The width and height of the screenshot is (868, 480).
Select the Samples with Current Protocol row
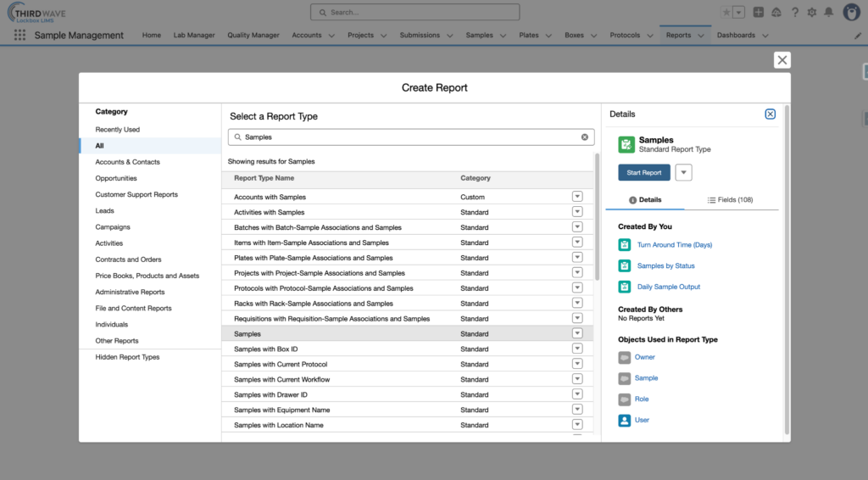point(408,364)
